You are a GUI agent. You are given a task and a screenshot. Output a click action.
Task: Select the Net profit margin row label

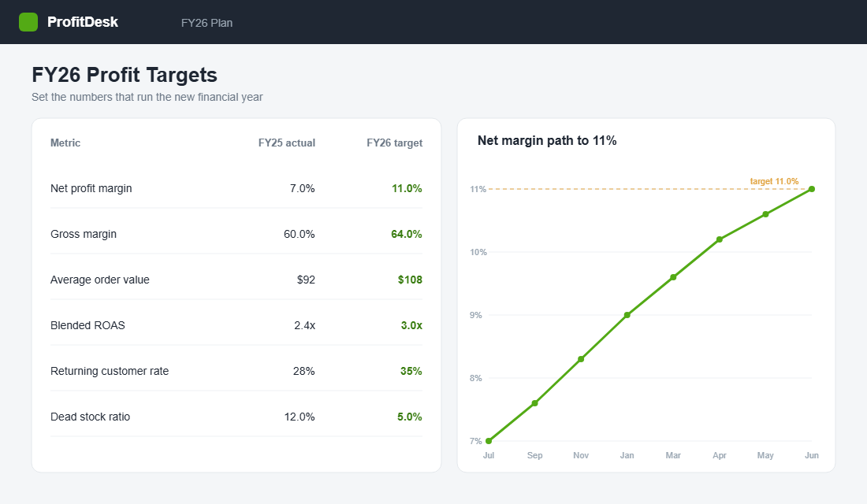91,188
